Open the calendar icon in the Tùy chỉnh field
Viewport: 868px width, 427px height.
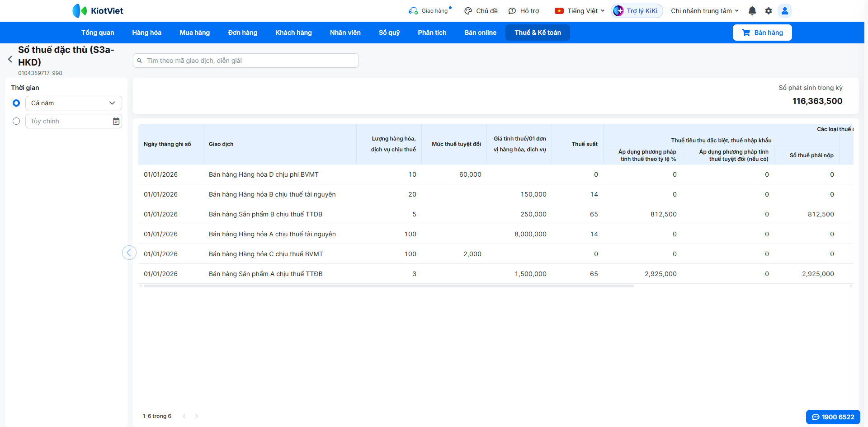click(116, 121)
